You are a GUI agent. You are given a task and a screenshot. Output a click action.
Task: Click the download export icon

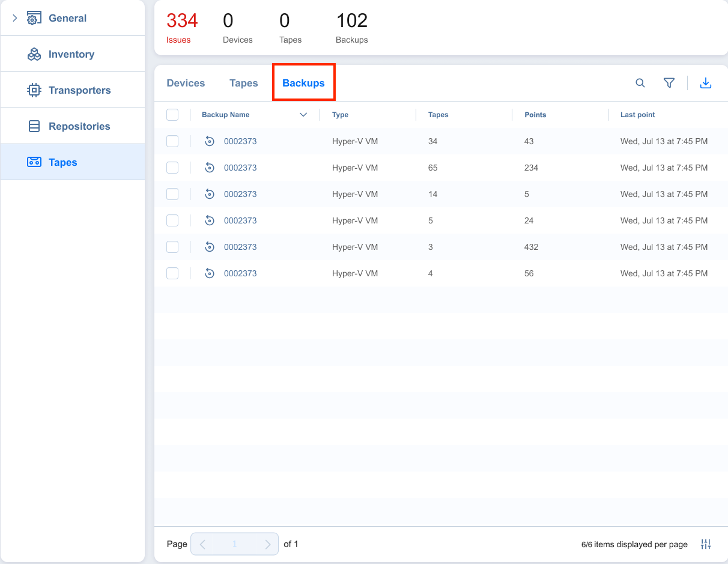tap(706, 83)
